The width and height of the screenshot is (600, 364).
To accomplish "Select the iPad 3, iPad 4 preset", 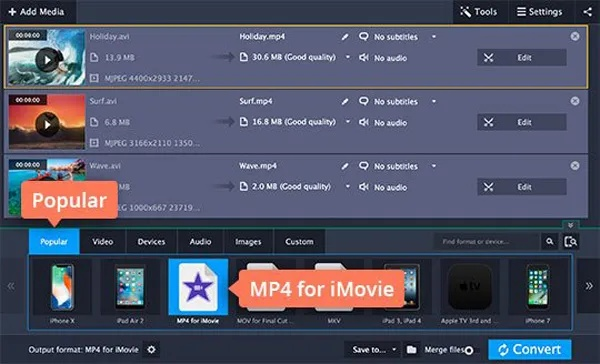I will click(402, 292).
